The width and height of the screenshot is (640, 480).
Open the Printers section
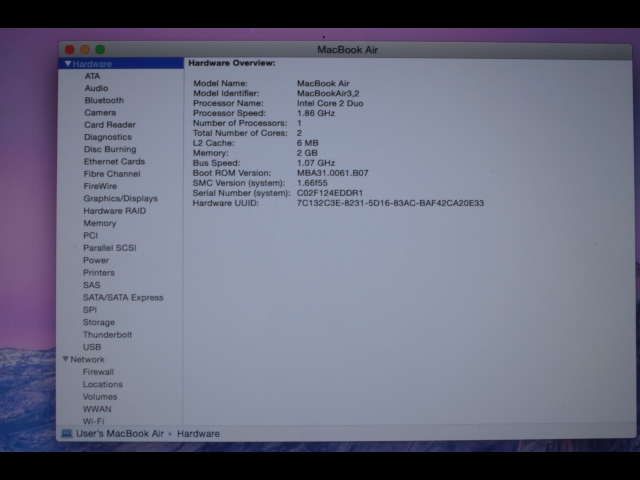(99, 273)
